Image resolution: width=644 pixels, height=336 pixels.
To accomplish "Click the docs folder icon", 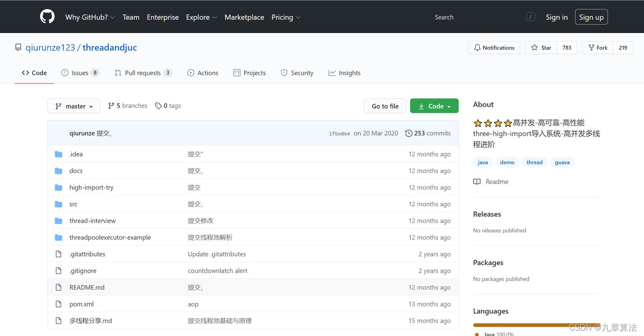I will tap(59, 171).
